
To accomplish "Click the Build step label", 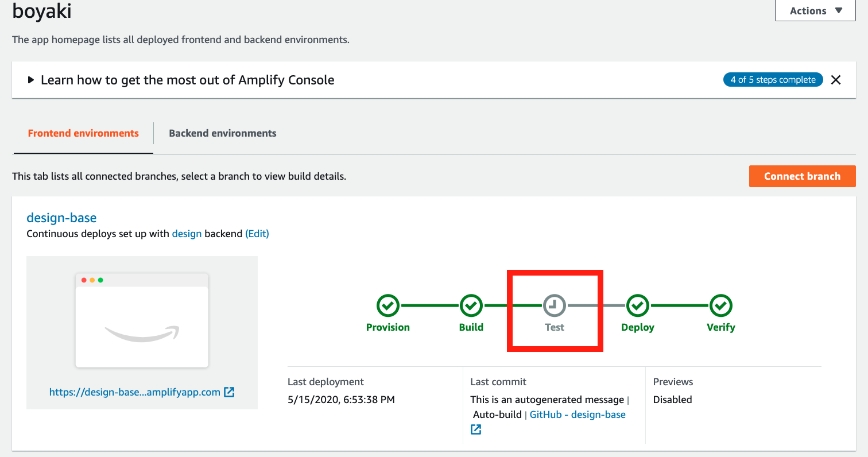I will (x=471, y=327).
